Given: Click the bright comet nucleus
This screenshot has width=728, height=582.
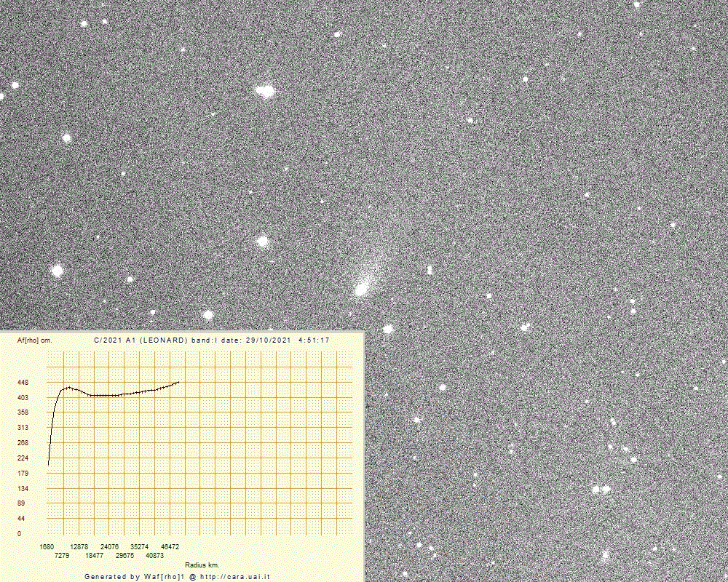Looking at the screenshot, I should (360, 290).
